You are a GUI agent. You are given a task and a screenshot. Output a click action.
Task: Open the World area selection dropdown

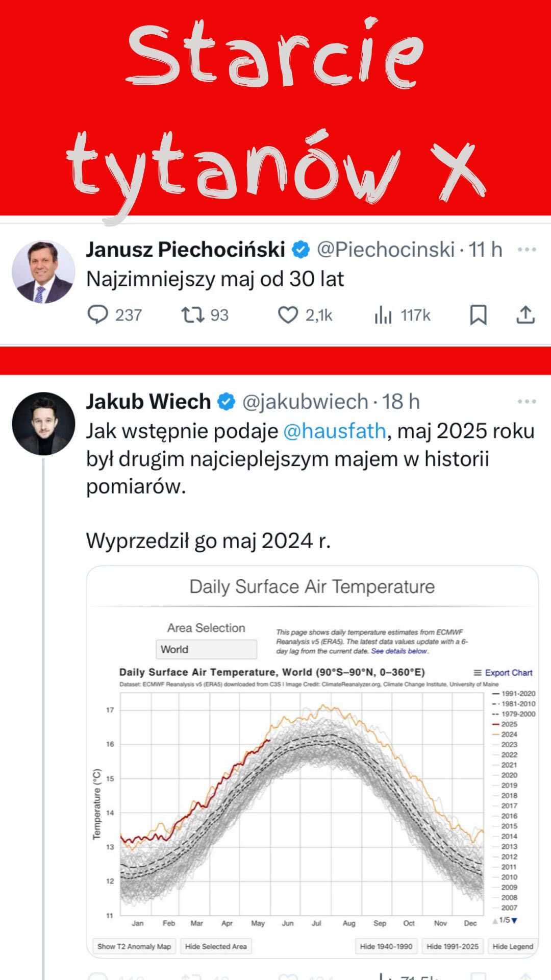point(206,649)
